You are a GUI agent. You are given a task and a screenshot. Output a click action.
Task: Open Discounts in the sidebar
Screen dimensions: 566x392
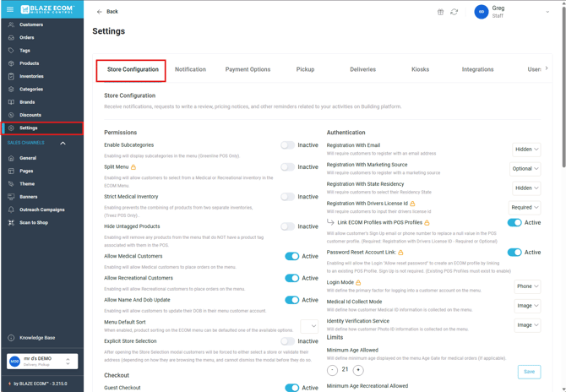tap(30, 115)
